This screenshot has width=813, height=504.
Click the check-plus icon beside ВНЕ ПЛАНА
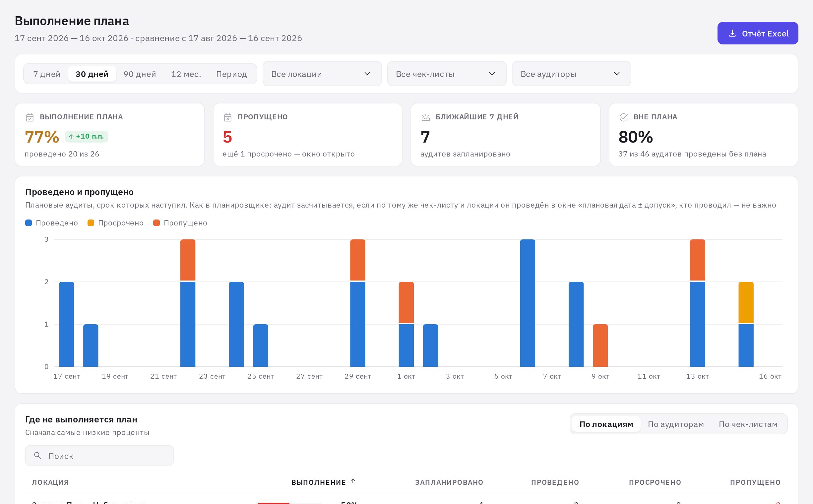[x=624, y=117]
